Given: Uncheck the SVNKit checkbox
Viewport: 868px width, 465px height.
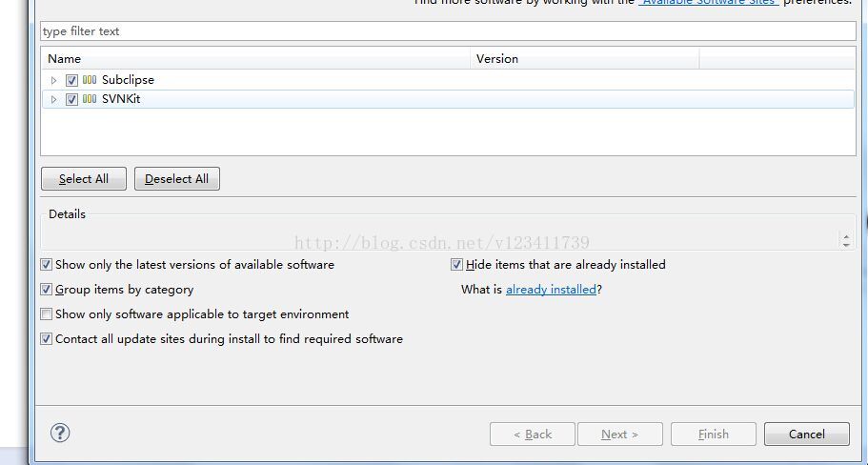Looking at the screenshot, I should [71, 100].
